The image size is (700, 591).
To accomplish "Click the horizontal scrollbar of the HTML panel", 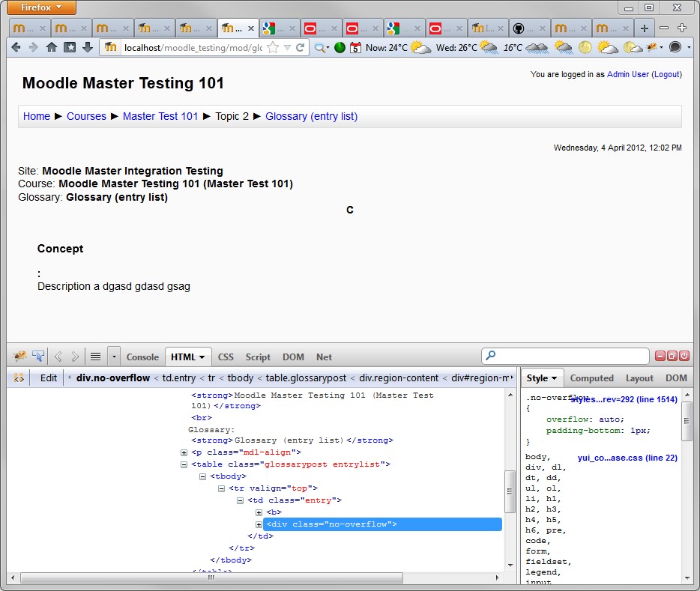I will 211,578.
